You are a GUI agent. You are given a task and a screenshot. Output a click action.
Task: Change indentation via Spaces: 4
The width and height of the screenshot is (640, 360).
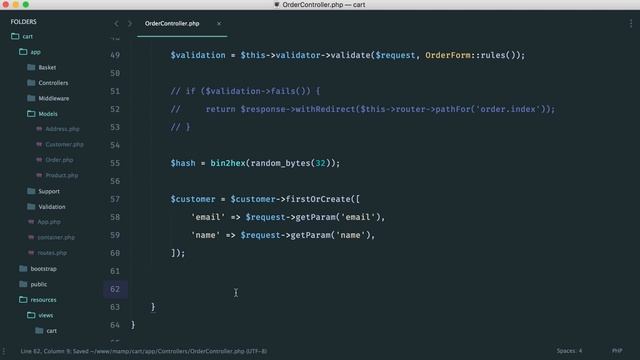[x=569, y=351]
